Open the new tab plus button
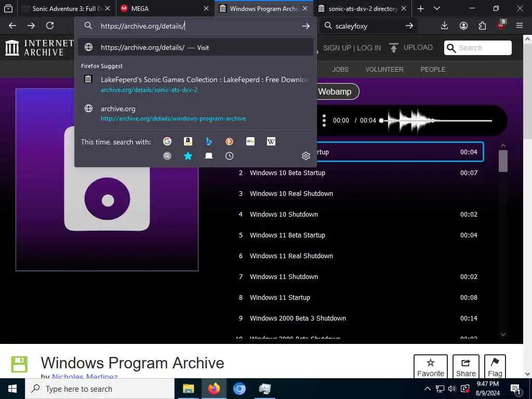 click(x=420, y=8)
